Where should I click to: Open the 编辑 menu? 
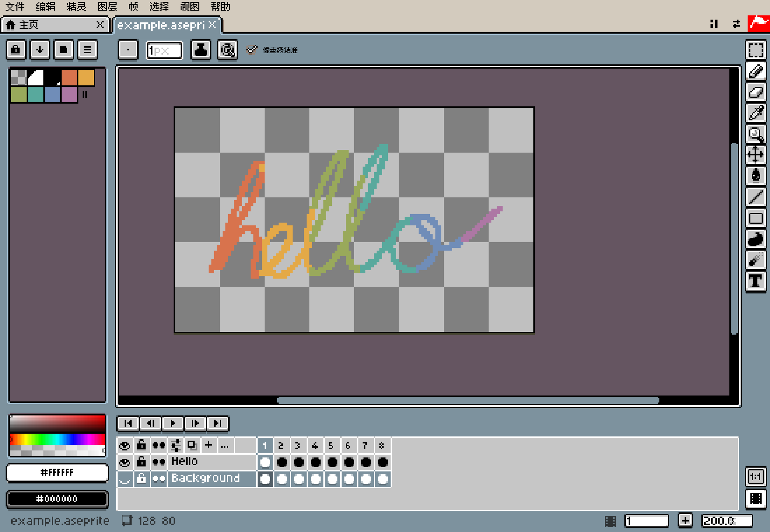45,7
